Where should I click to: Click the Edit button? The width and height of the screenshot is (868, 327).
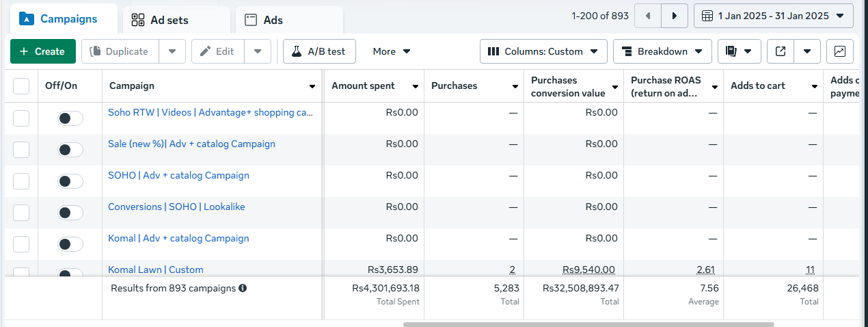(218, 51)
